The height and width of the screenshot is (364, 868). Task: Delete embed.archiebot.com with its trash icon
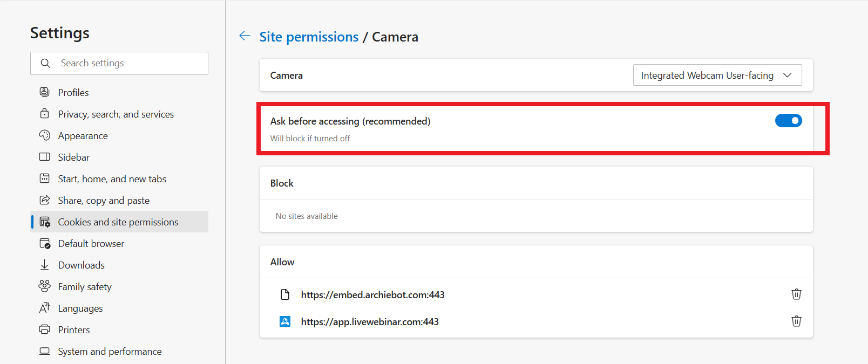pyautogui.click(x=796, y=294)
